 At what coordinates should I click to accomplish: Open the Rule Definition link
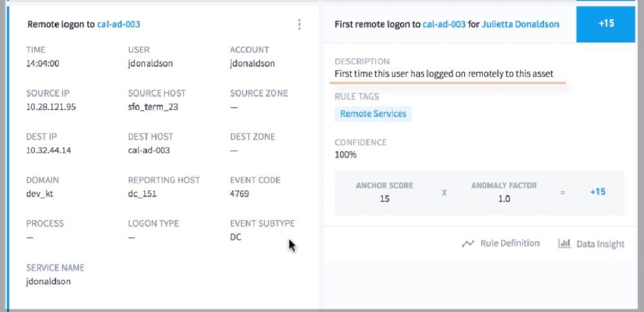pyautogui.click(x=509, y=243)
